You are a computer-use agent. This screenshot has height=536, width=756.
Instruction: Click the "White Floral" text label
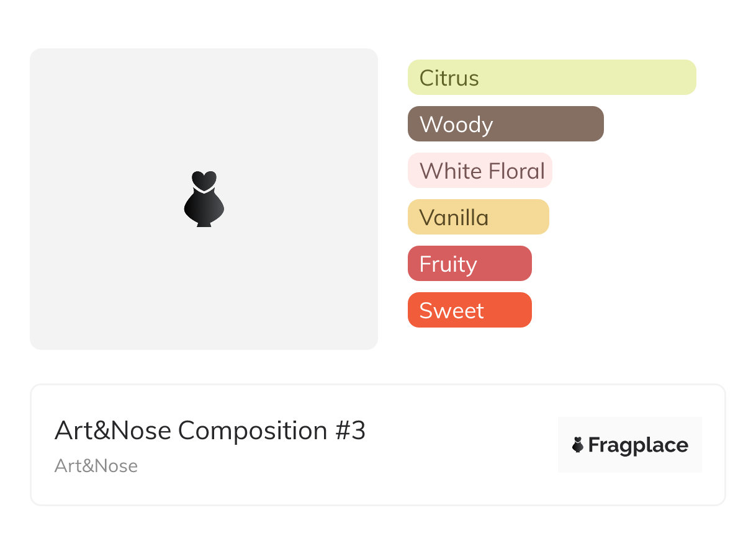pos(482,171)
